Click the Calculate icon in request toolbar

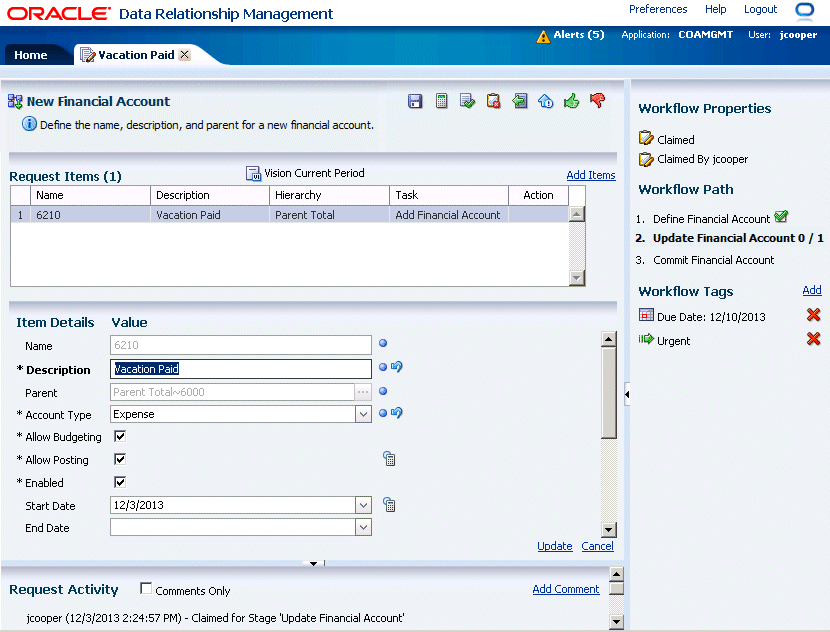click(441, 101)
